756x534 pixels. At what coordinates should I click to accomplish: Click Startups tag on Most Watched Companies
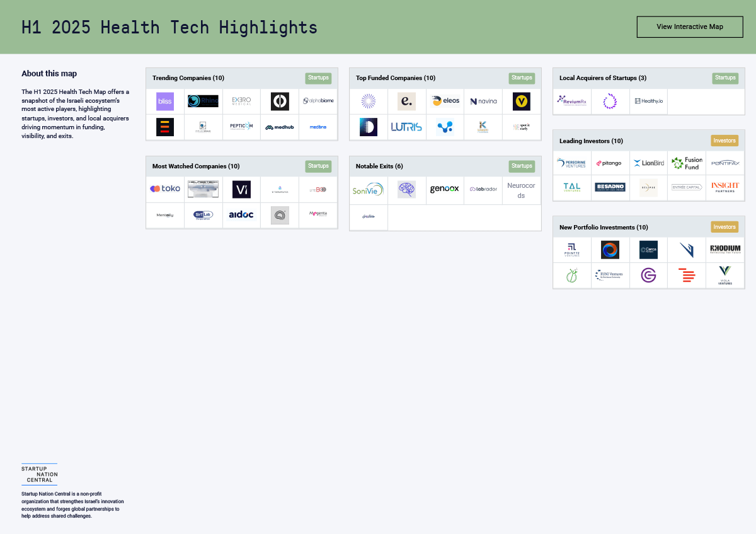[318, 166]
